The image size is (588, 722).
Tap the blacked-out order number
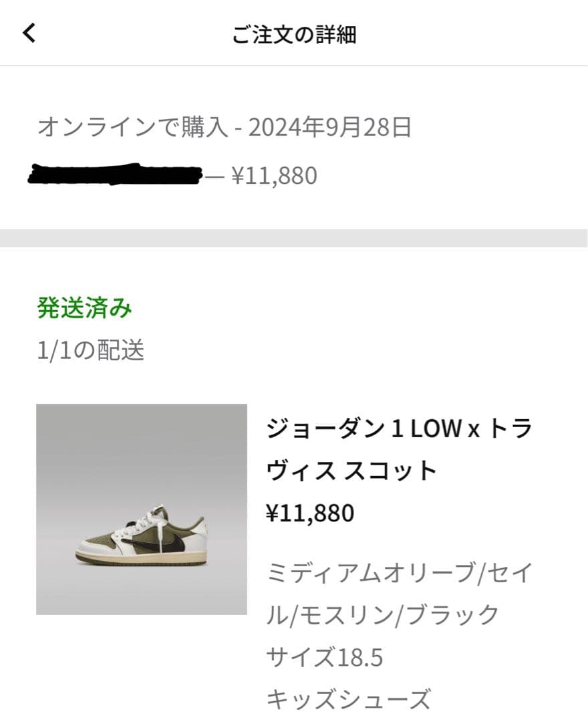pos(115,174)
